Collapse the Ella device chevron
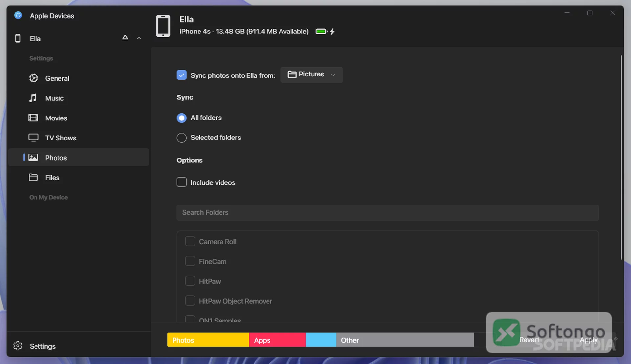 (x=139, y=38)
